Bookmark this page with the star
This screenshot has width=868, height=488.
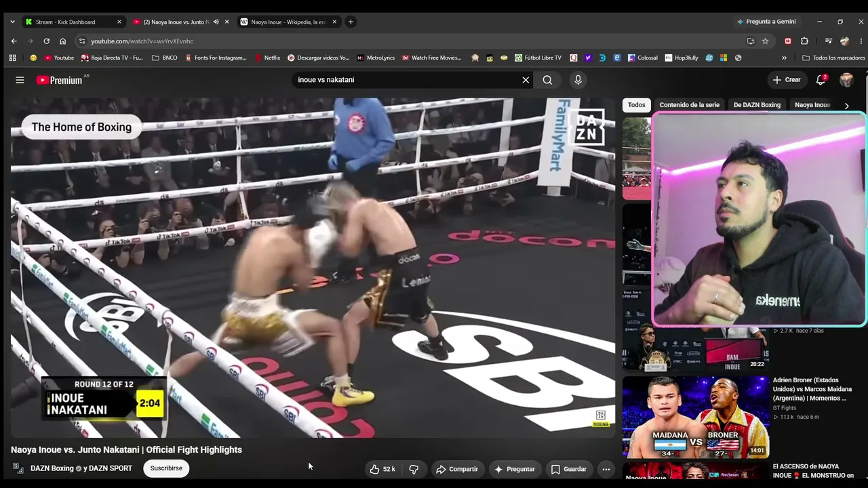(765, 41)
